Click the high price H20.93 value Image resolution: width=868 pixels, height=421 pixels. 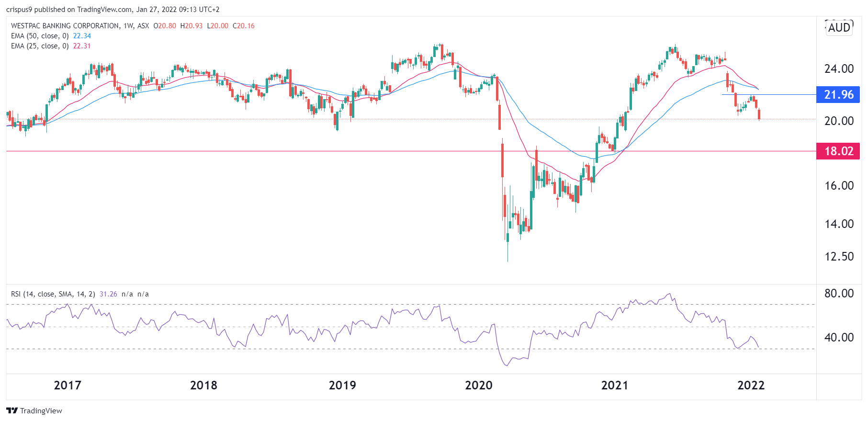(x=192, y=26)
